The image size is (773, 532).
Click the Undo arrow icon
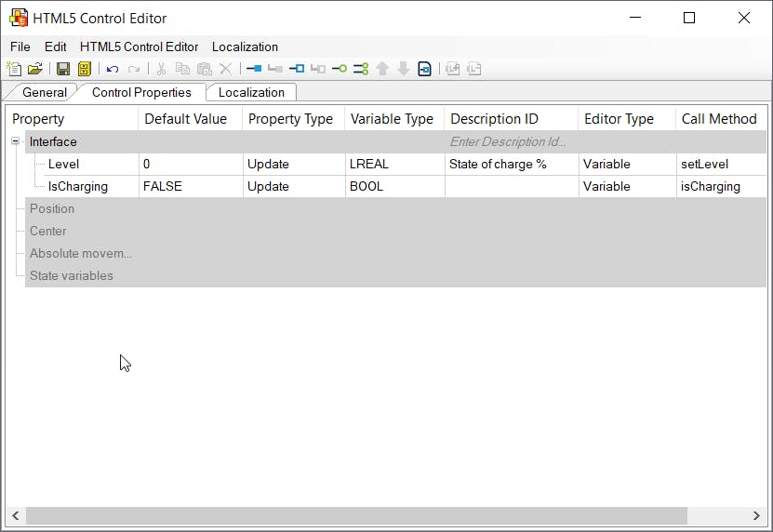[x=113, y=69]
